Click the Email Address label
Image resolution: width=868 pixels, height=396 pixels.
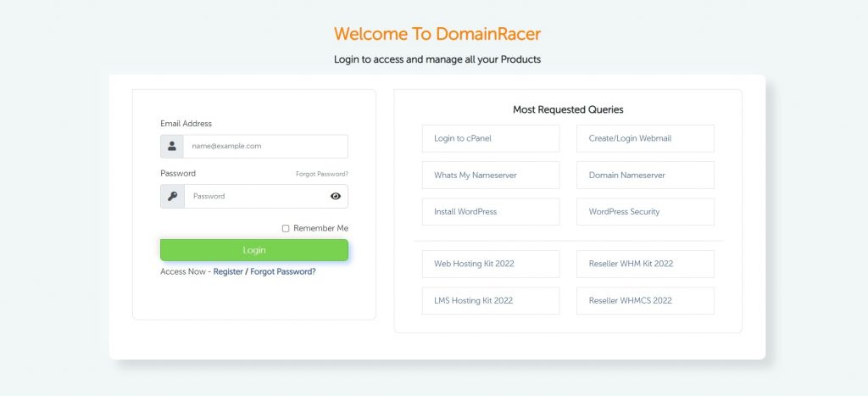click(x=186, y=124)
